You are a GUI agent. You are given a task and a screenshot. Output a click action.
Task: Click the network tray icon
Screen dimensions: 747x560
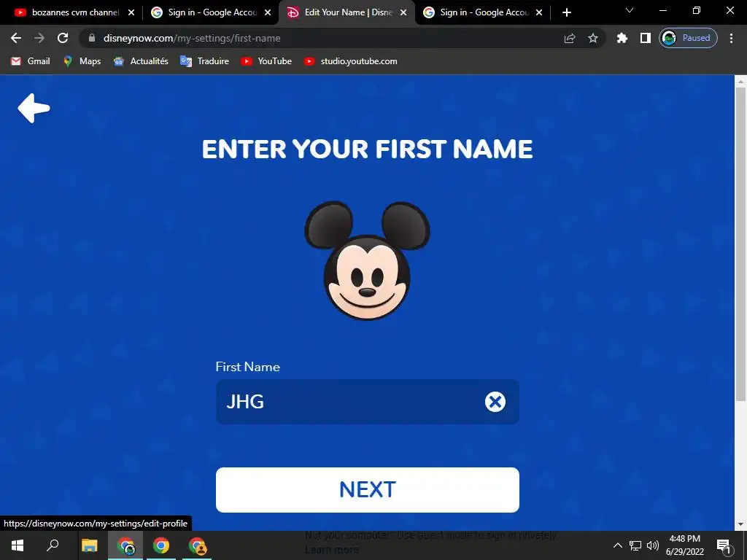coord(635,545)
